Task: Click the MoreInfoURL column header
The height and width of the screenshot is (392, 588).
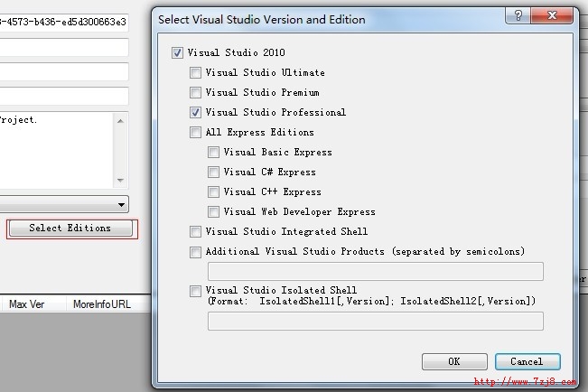Action: [101, 304]
